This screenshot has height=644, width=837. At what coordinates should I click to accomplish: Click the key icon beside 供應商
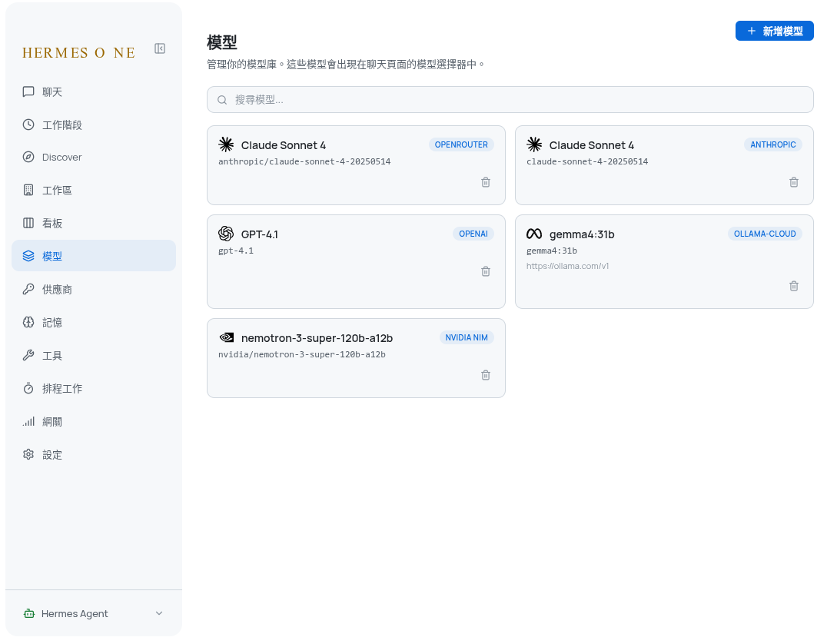pos(28,289)
